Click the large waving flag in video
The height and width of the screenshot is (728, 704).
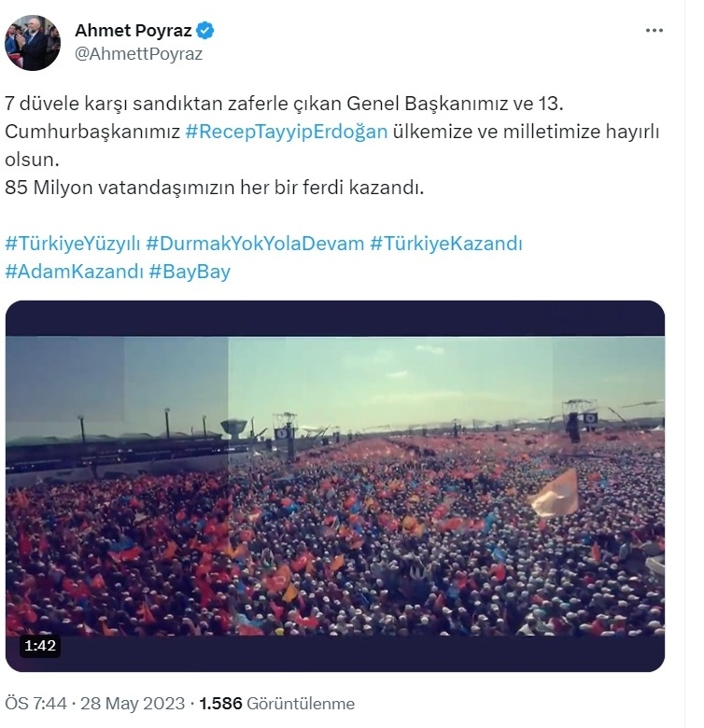pos(555,493)
